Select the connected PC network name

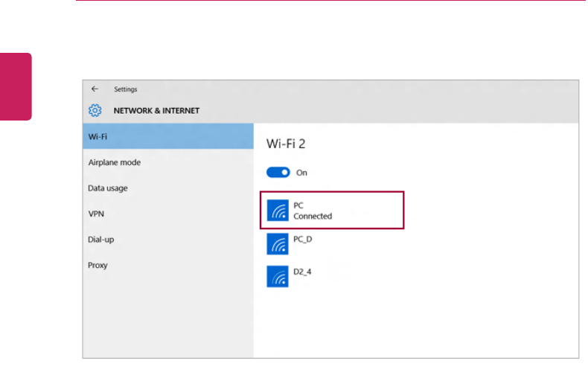298,205
